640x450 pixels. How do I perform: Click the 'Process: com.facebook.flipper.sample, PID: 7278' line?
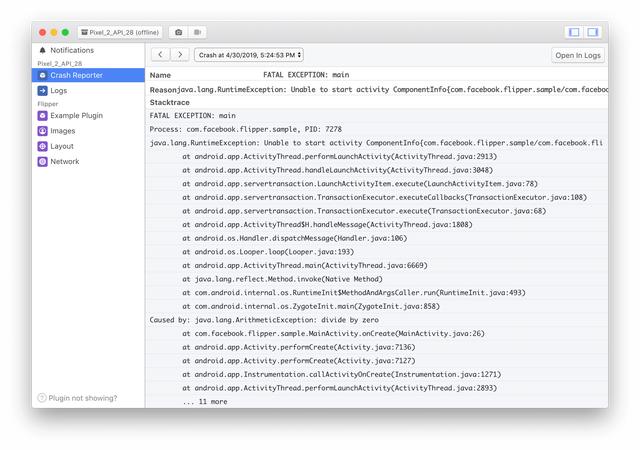pyautogui.click(x=245, y=129)
